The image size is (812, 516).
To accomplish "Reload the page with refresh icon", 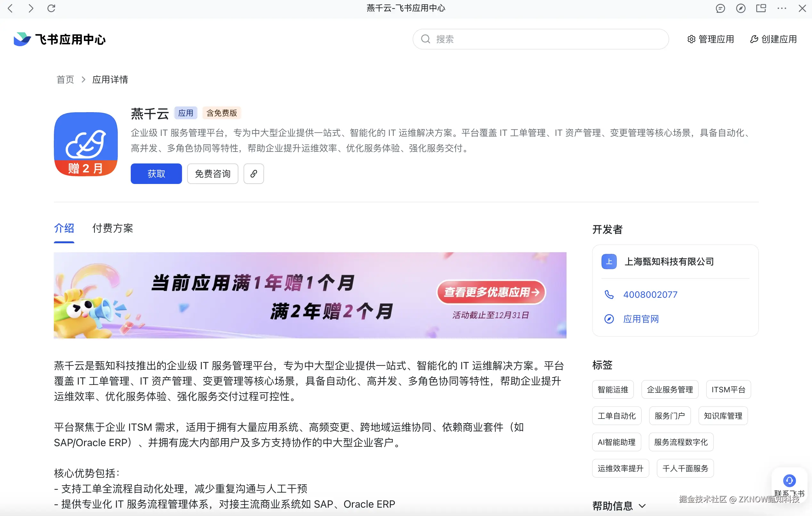I will tap(51, 8).
